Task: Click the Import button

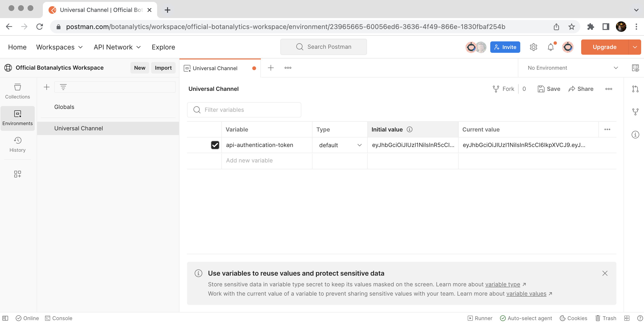Action: (163, 68)
